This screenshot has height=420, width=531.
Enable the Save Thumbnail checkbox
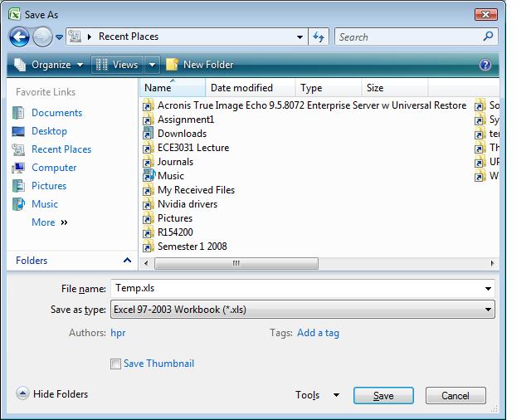tap(115, 364)
